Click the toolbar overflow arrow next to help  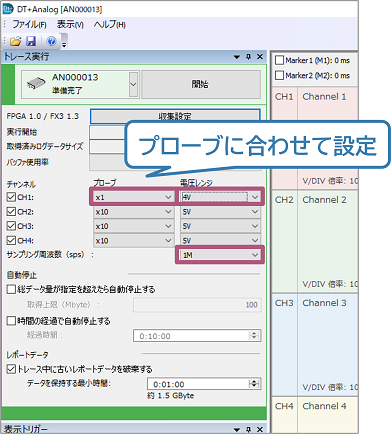(64, 44)
